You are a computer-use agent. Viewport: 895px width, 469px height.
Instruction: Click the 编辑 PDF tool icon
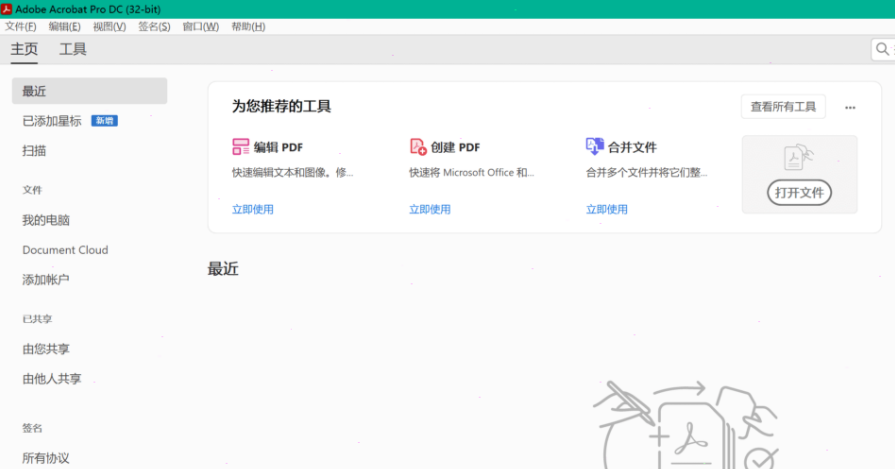point(240,147)
